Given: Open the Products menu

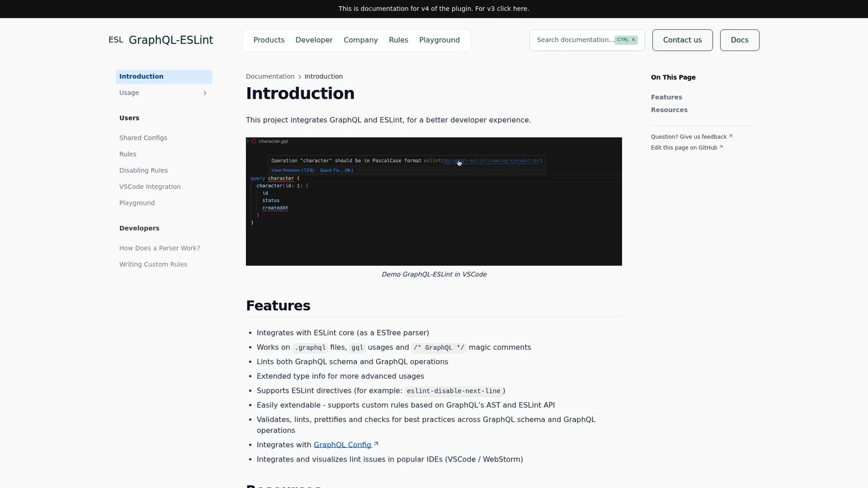Looking at the screenshot, I should coord(269,40).
